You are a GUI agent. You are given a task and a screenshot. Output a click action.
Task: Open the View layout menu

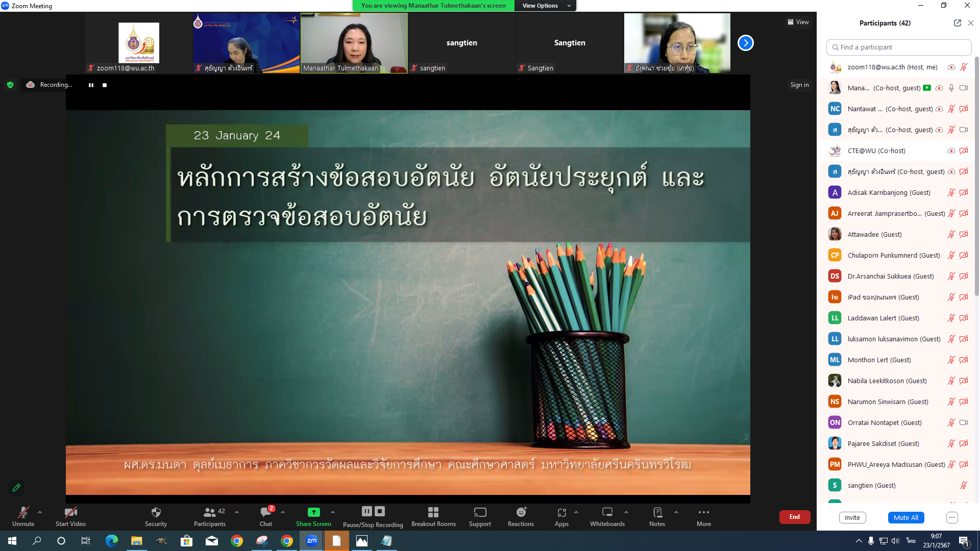pyautogui.click(x=798, y=22)
